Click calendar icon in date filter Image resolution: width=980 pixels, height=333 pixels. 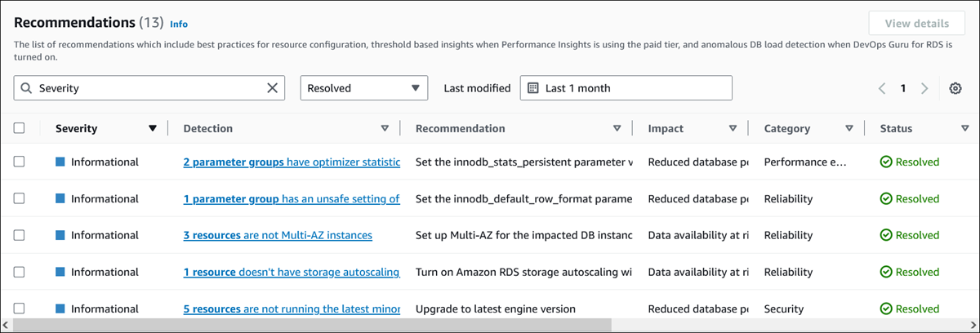(533, 88)
